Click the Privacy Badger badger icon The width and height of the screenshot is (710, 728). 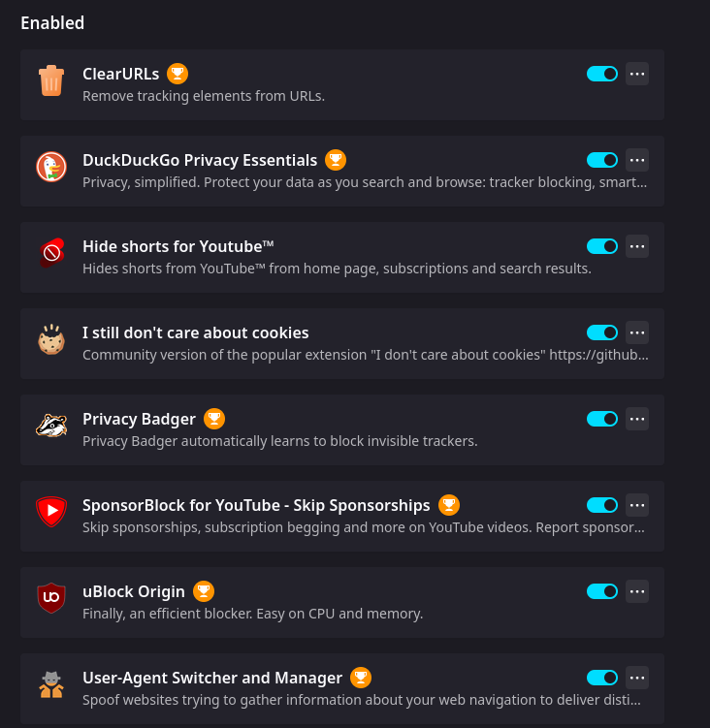coord(51,426)
